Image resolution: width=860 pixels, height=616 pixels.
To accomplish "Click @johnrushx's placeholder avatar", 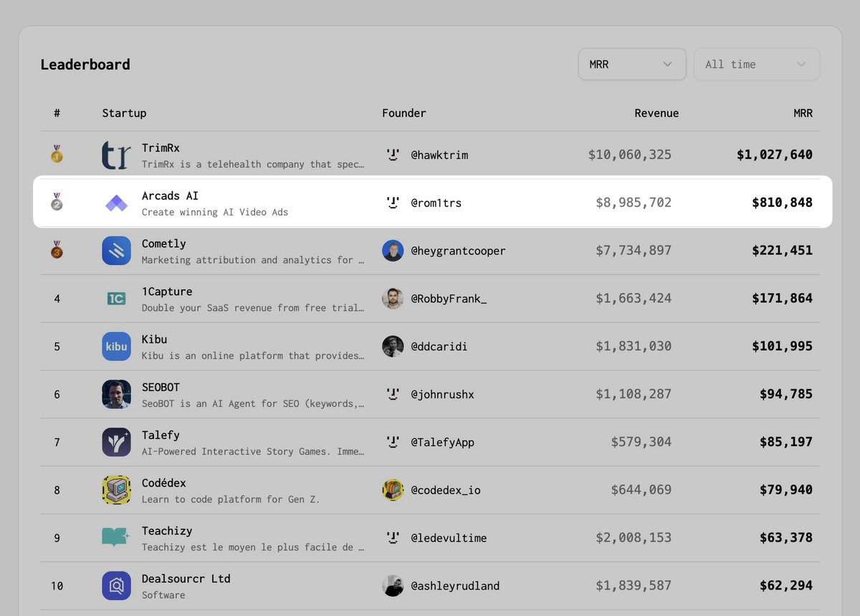I will [393, 395].
